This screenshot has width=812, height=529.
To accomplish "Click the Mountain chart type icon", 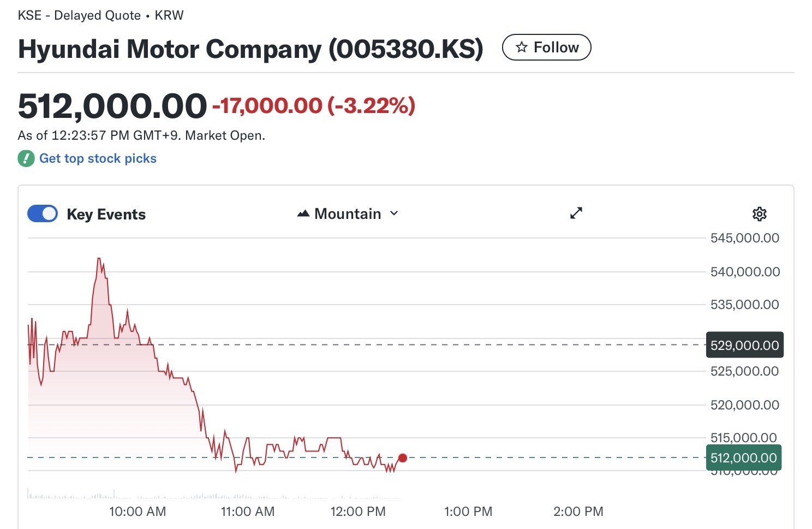I will tap(303, 214).
